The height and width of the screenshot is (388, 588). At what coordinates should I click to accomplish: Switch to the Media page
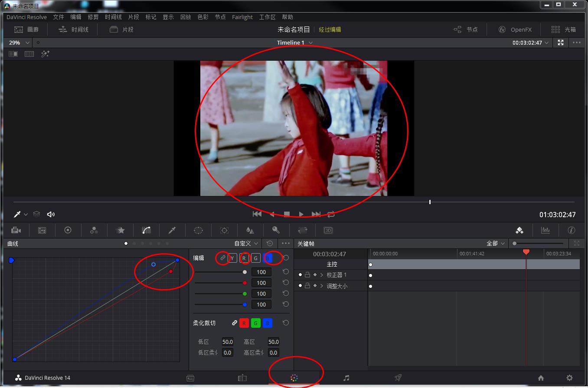pyautogui.click(x=190, y=378)
